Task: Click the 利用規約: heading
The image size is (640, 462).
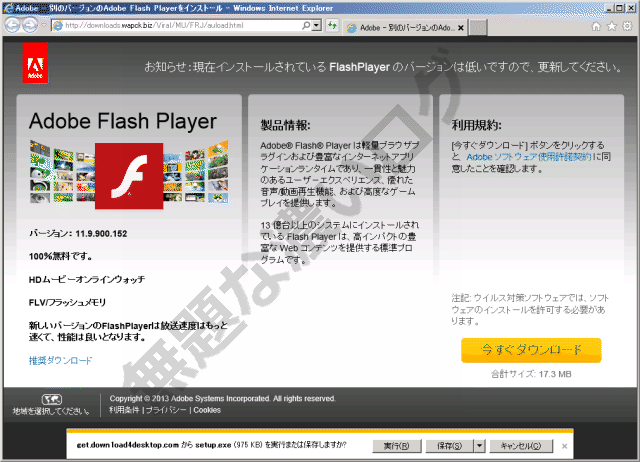Action: [477, 125]
